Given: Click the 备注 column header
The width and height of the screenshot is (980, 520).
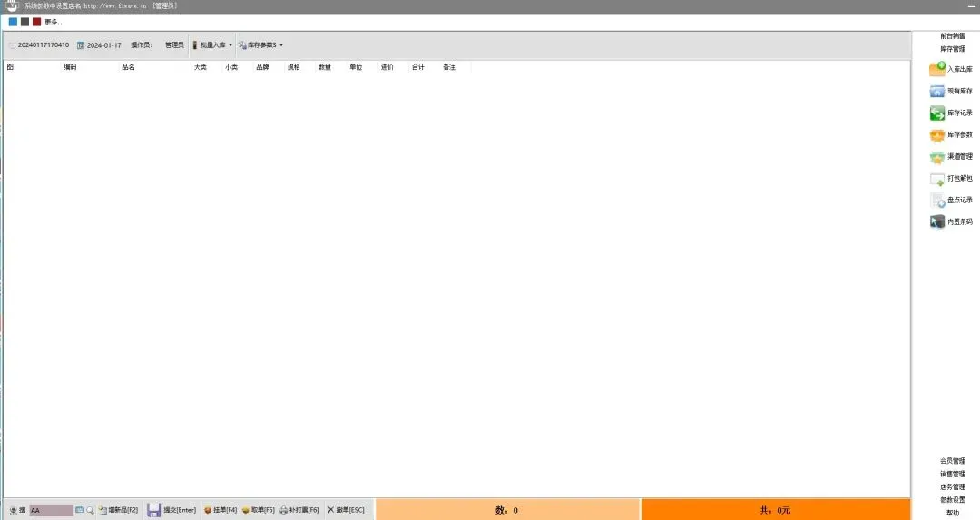Looking at the screenshot, I should click(x=449, y=67).
